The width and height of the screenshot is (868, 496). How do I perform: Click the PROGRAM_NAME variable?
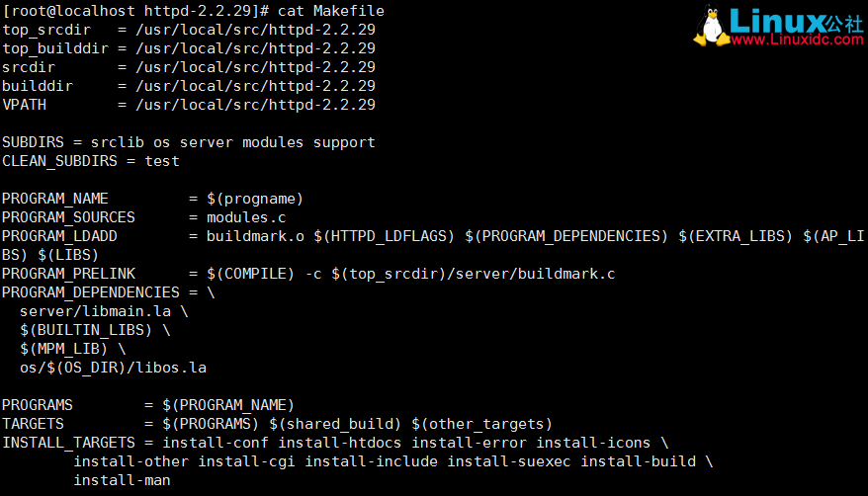point(55,199)
